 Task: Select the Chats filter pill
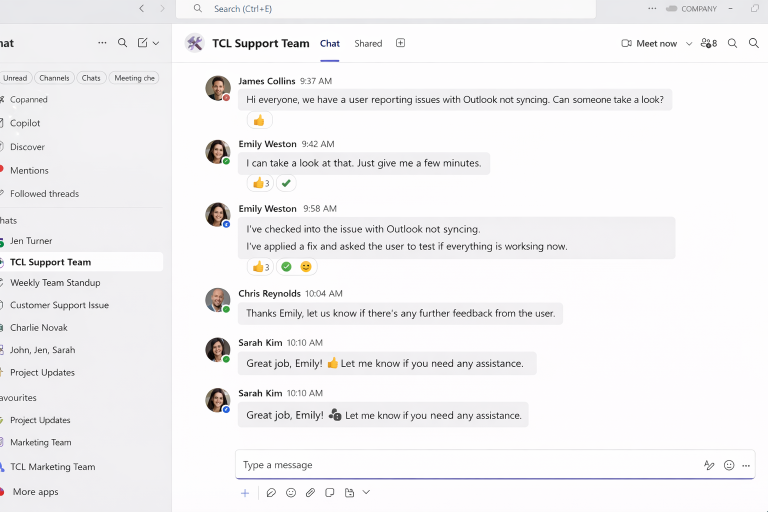(91, 78)
